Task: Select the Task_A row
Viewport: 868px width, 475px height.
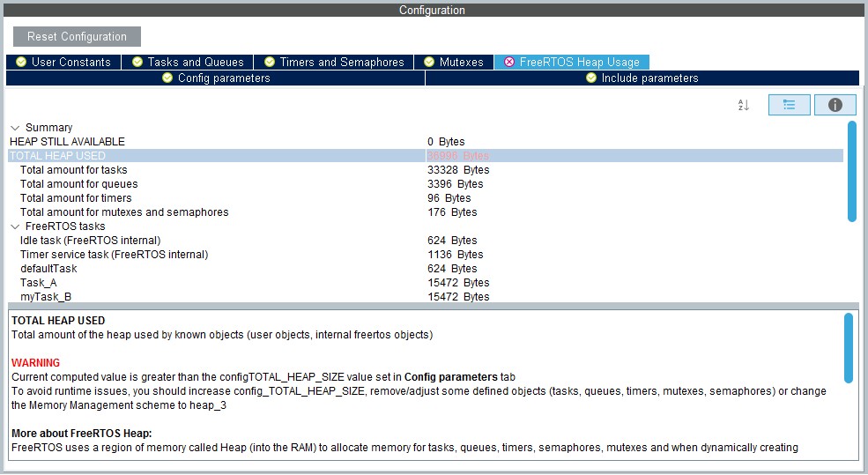Action: [426, 283]
